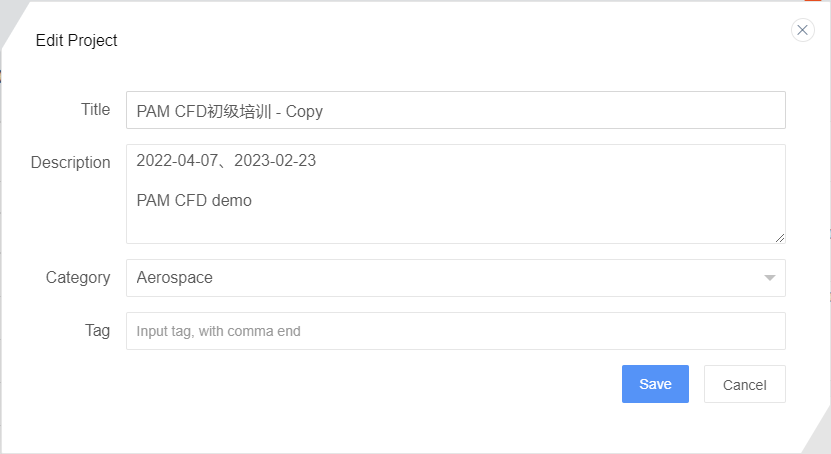This screenshot has height=454, width=831.
Task: Click the Edit Project dialog heading
Action: pos(76,41)
